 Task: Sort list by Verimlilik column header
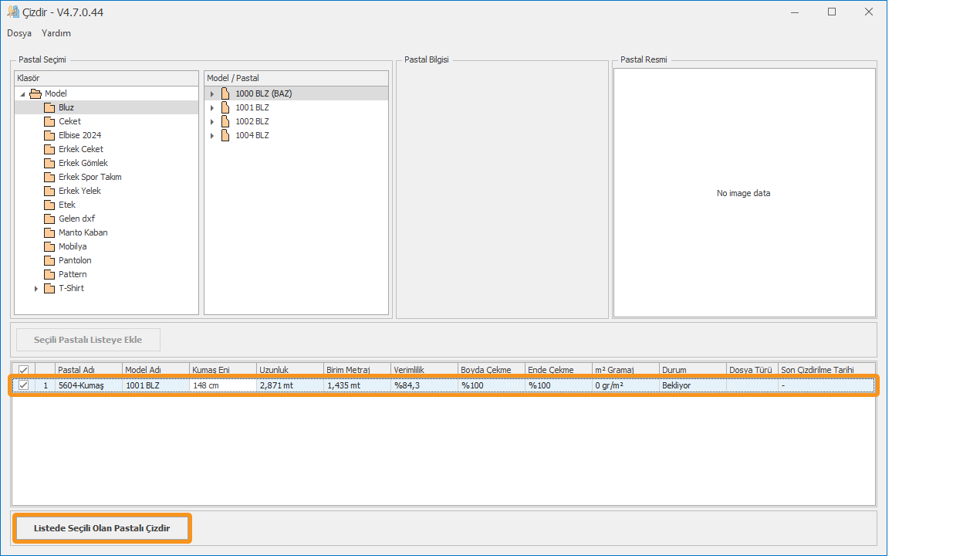pos(423,370)
